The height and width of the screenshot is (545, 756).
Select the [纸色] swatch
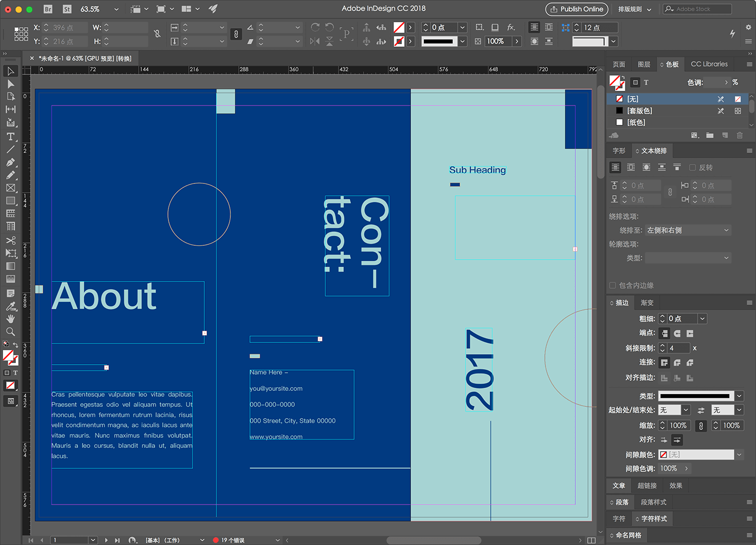click(x=636, y=122)
